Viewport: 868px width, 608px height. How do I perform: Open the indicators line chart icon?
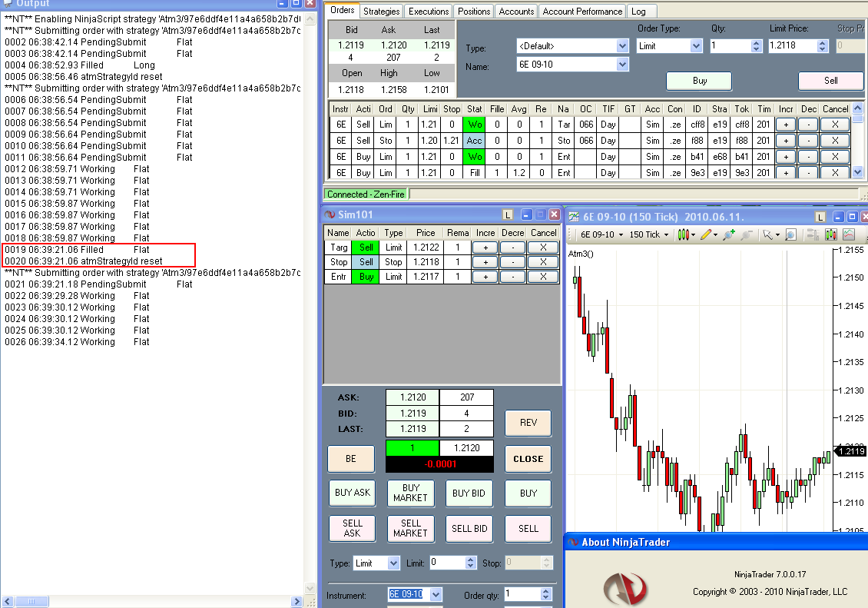849,234
